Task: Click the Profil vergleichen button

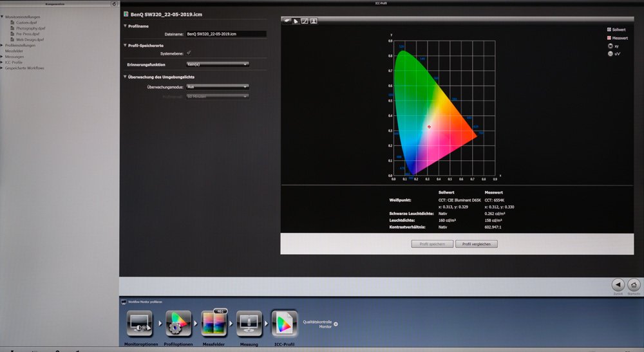Action: (476, 244)
